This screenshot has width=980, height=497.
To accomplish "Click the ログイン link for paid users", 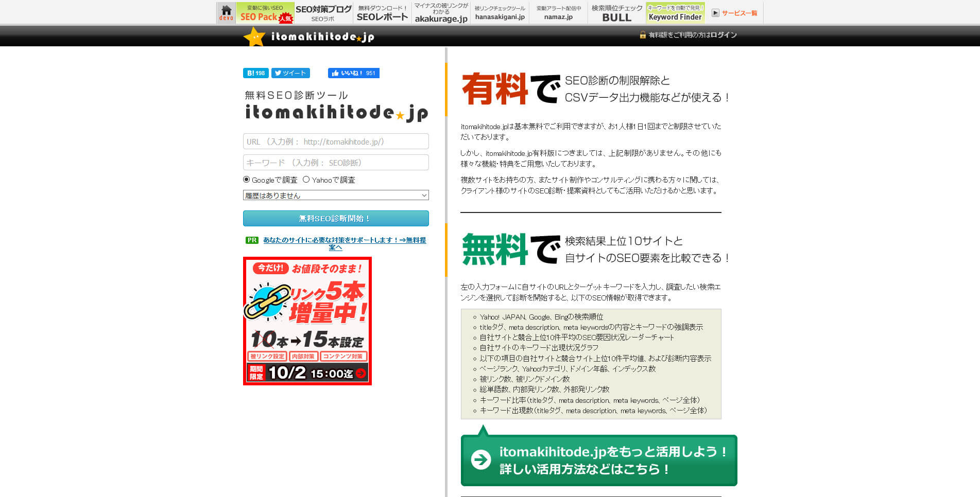I will tap(723, 35).
